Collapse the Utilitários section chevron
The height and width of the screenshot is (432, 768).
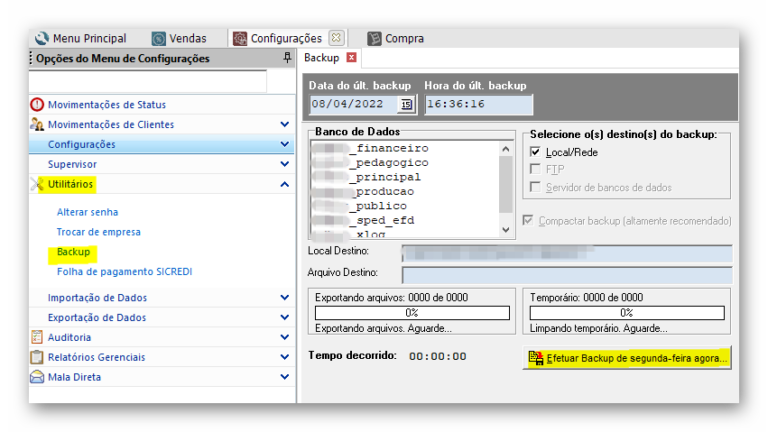[284, 184]
